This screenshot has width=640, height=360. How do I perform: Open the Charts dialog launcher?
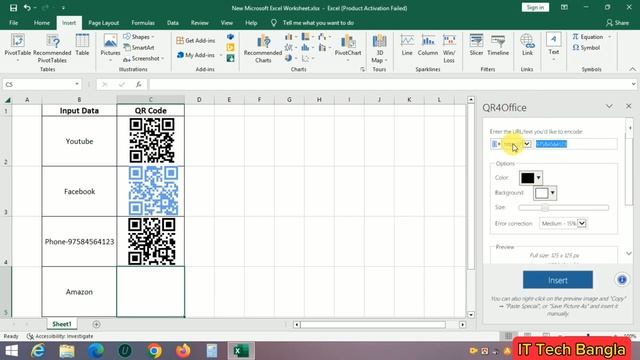(362, 70)
